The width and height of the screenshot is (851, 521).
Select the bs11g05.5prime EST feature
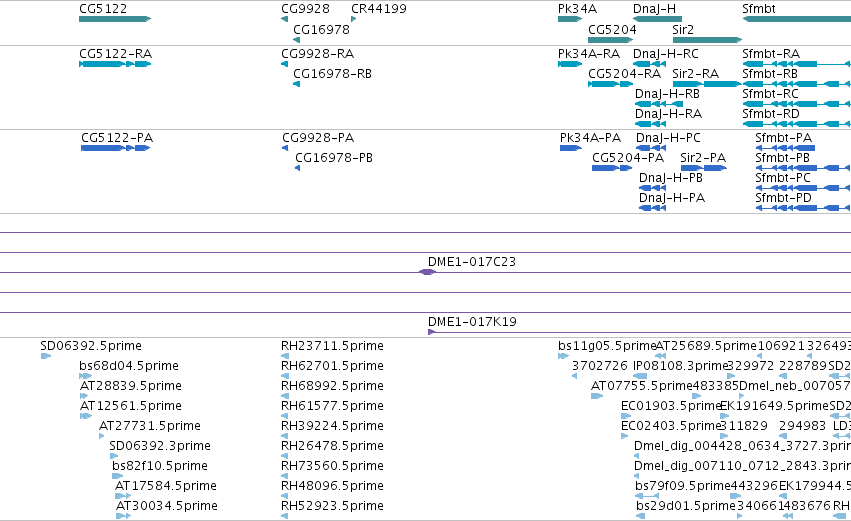[x=563, y=356]
